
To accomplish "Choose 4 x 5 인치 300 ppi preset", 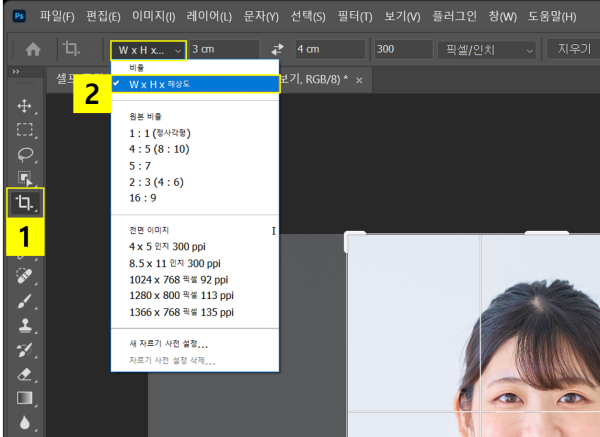I will point(195,247).
